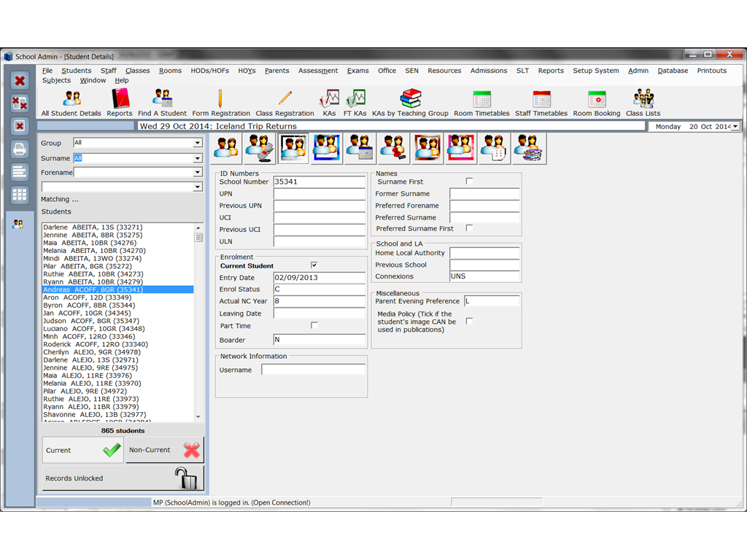The image size is (747, 560).
Task: Click into the UPN field
Action: 320,194
